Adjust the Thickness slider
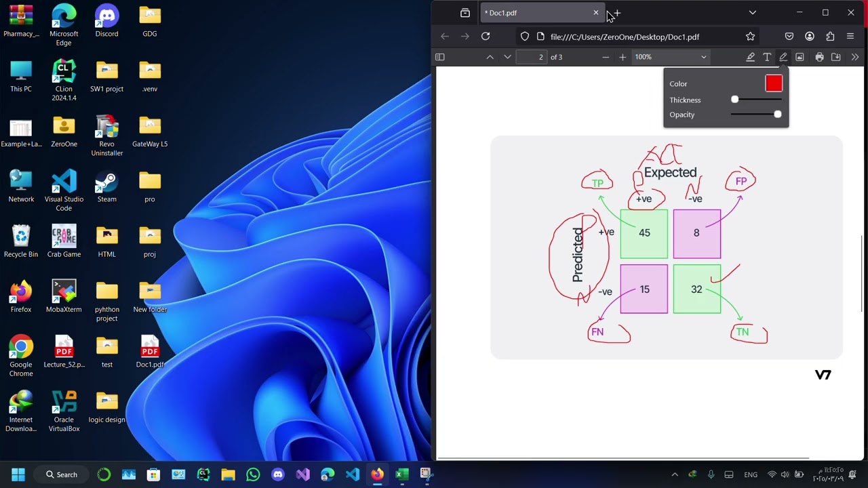868x488 pixels. [756, 100]
